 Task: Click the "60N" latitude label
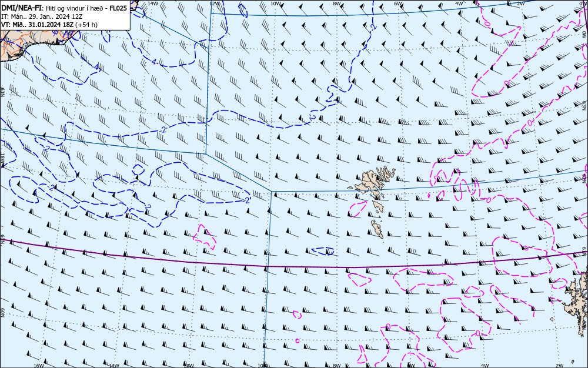click(x=2, y=313)
